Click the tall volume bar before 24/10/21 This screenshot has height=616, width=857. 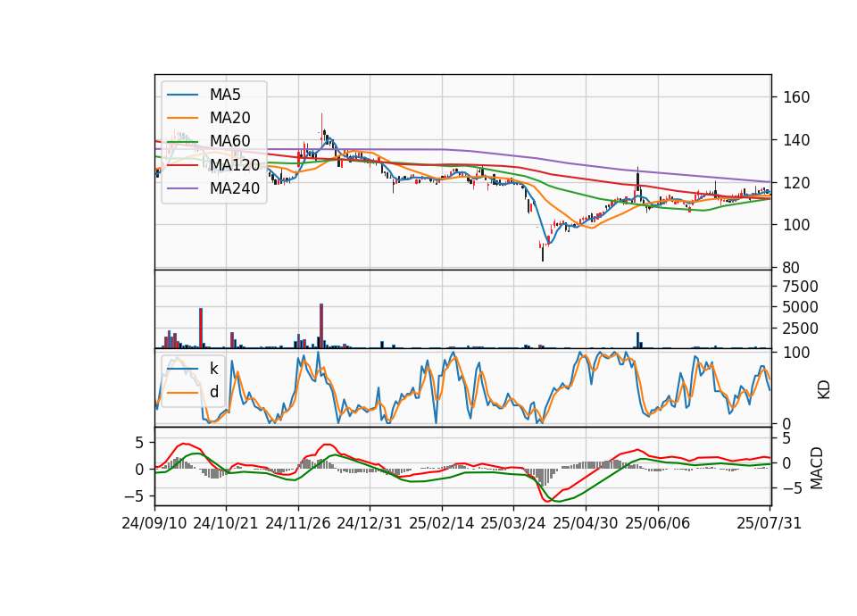201,328
